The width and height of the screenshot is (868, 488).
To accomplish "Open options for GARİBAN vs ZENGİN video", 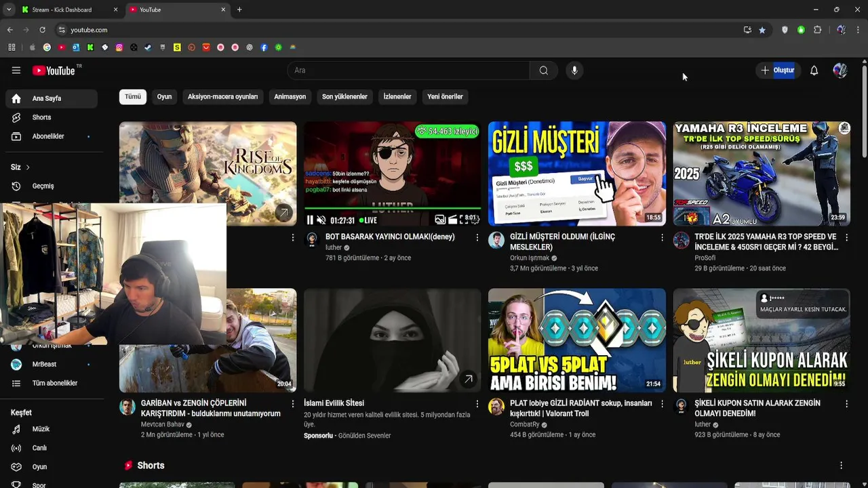I will point(293,404).
